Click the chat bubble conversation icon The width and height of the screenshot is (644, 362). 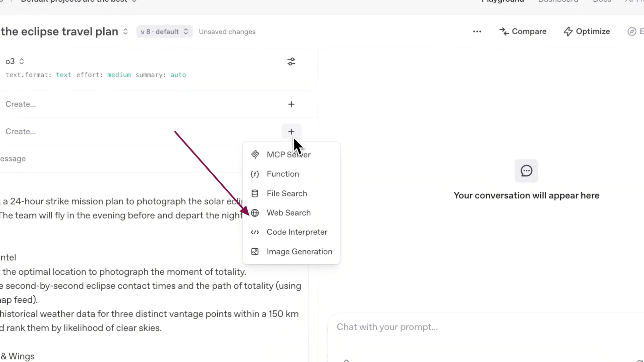(x=526, y=171)
